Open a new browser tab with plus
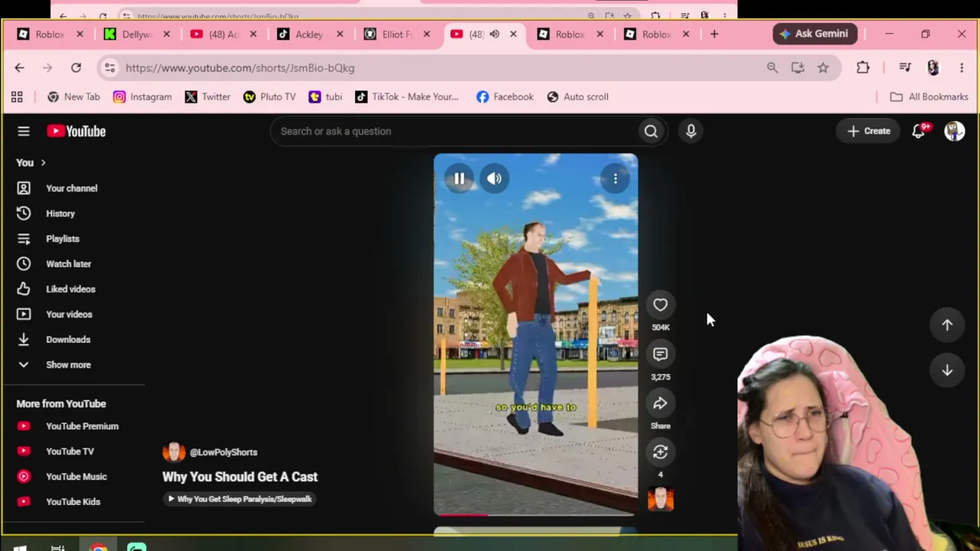Screen dimensions: 980x551 pyautogui.click(x=714, y=34)
